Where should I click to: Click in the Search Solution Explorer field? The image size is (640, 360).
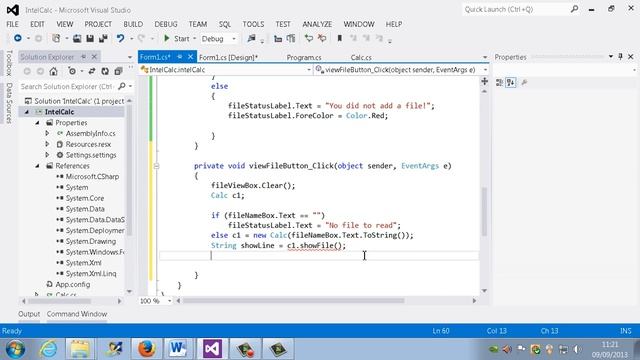click(x=68, y=86)
